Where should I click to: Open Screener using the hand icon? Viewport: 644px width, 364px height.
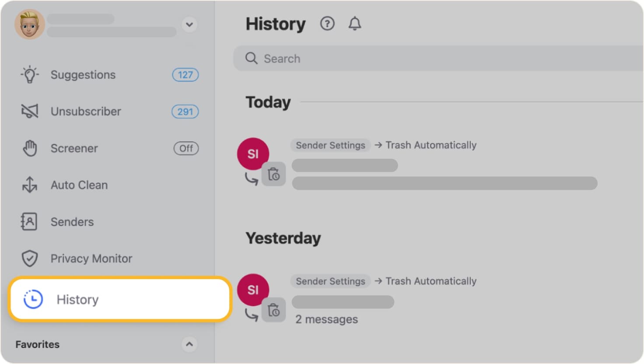click(30, 148)
